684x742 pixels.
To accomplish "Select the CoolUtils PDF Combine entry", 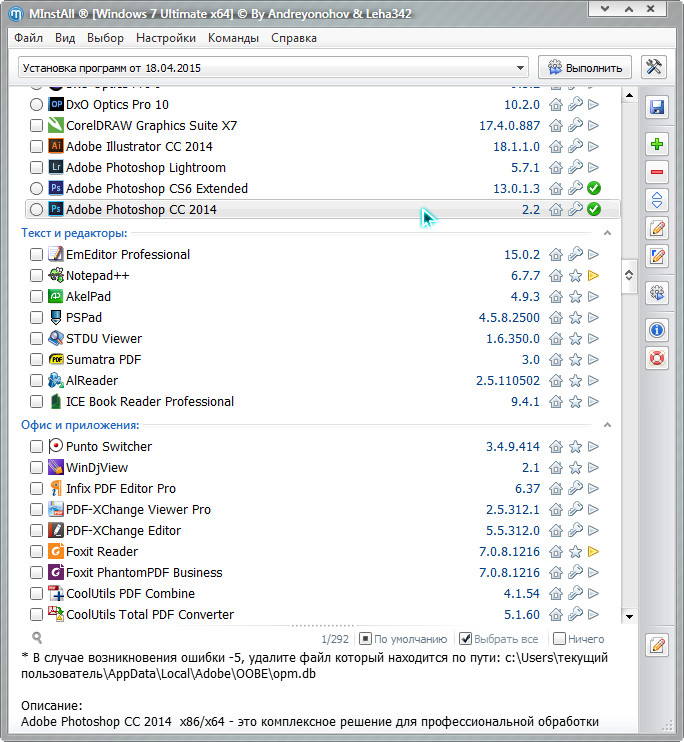I will click(x=130, y=593).
